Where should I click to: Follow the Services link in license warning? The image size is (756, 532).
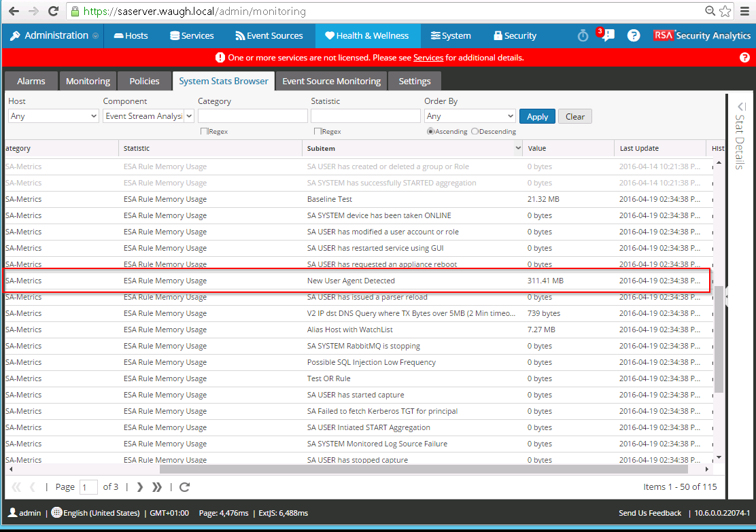pyautogui.click(x=428, y=58)
